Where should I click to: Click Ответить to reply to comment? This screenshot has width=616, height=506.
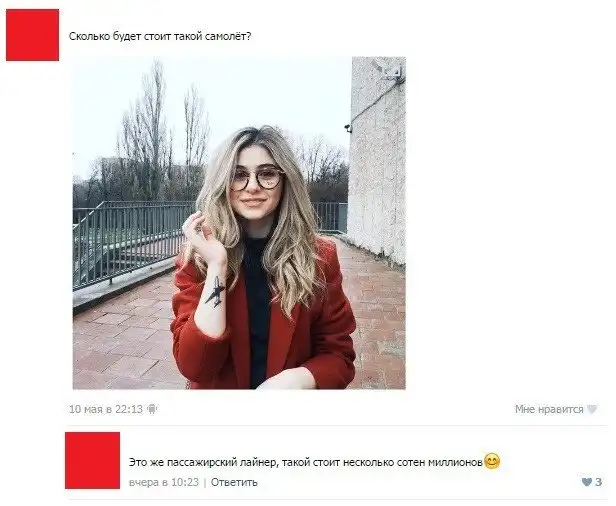coord(234,482)
